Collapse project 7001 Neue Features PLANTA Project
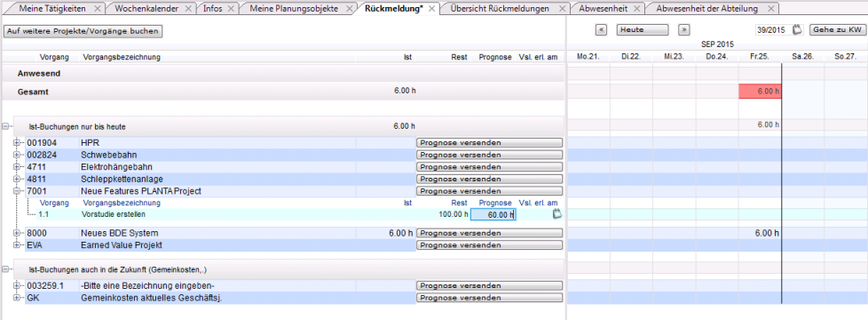Image resolution: width=868 pixels, height=320 pixels. (17, 191)
